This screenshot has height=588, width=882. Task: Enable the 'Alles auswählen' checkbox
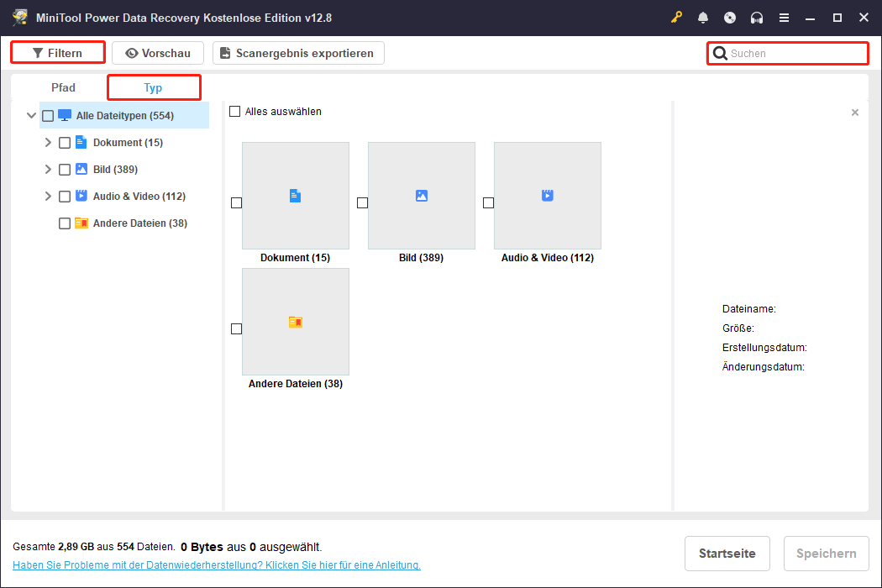pos(235,112)
